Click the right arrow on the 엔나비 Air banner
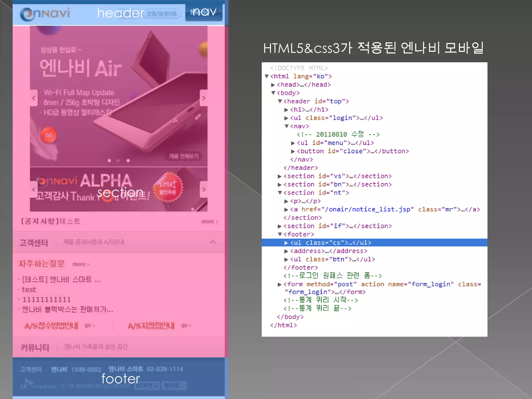Viewport: 532px width, 399px height. click(x=204, y=98)
